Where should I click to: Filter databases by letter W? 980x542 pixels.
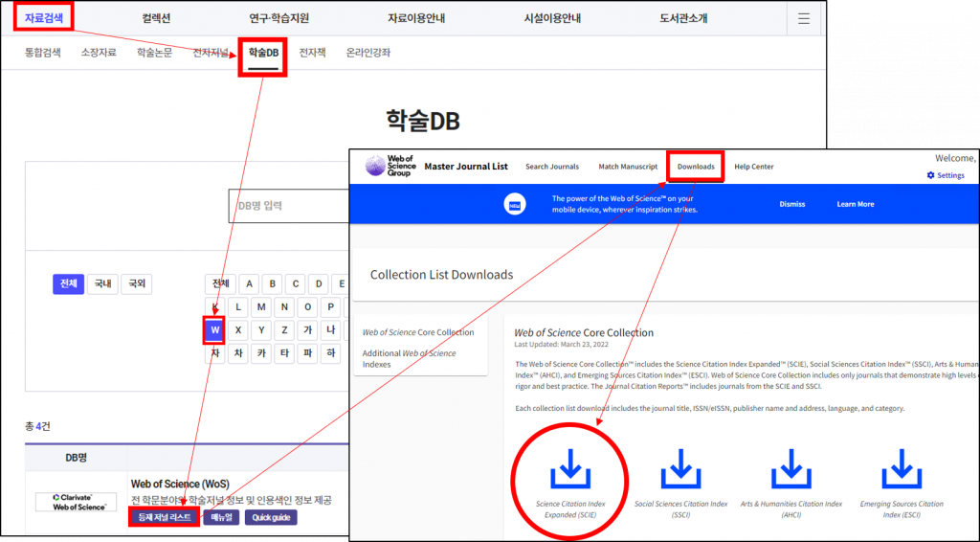coord(214,330)
